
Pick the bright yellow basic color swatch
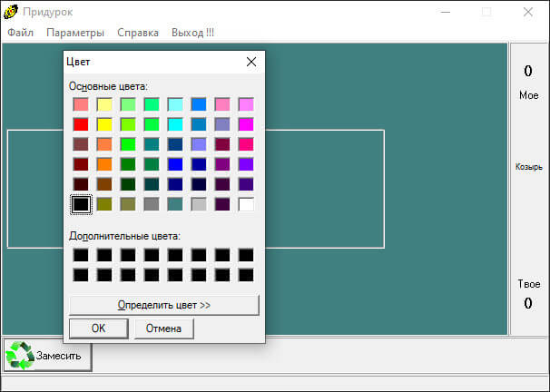[x=104, y=124]
